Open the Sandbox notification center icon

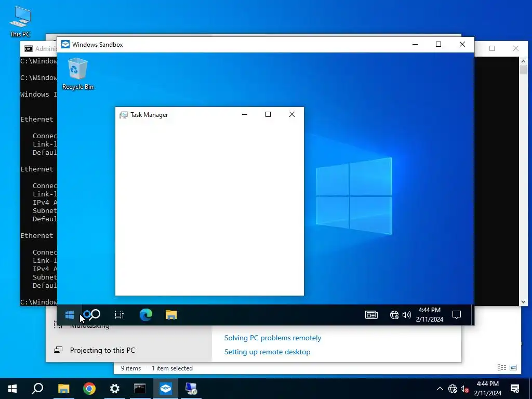tap(457, 315)
